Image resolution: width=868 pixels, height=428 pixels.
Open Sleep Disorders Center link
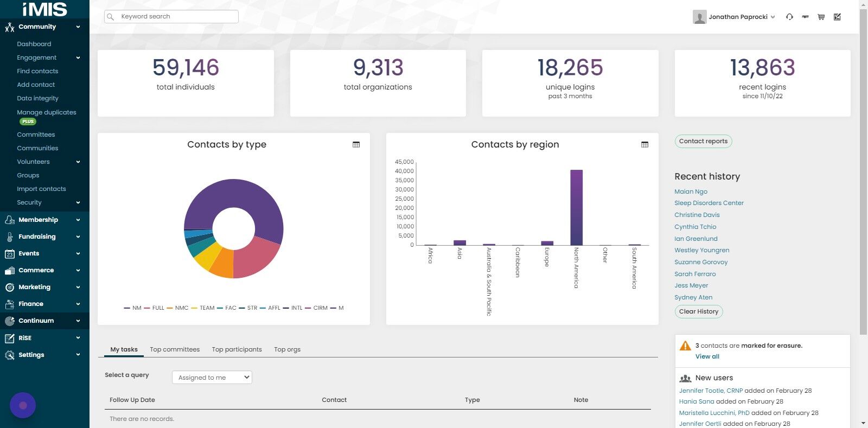709,203
